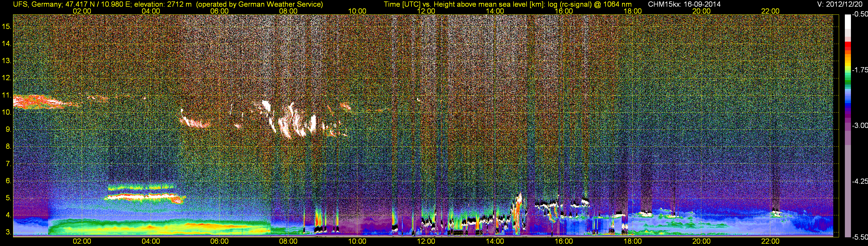Click the height axis label '3.'

click(8, 232)
